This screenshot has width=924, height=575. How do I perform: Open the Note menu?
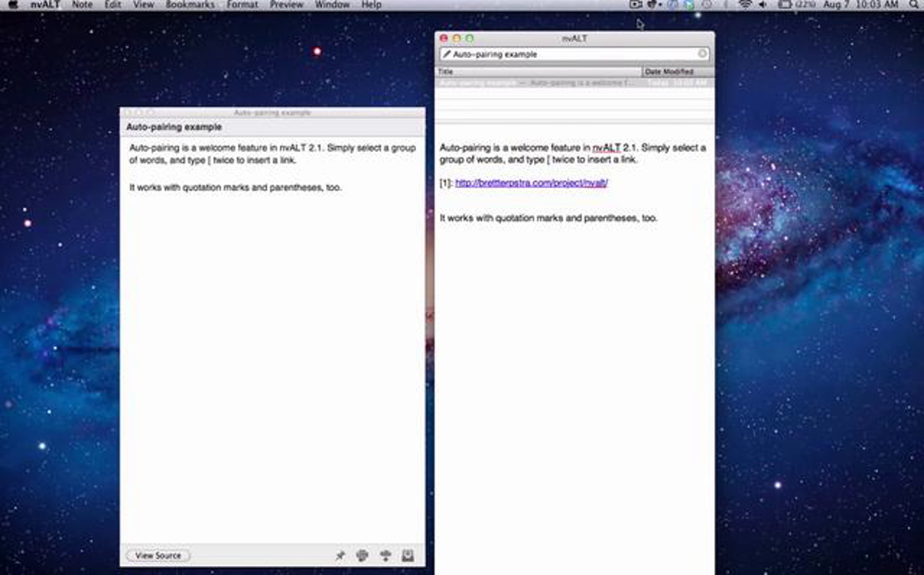(82, 5)
